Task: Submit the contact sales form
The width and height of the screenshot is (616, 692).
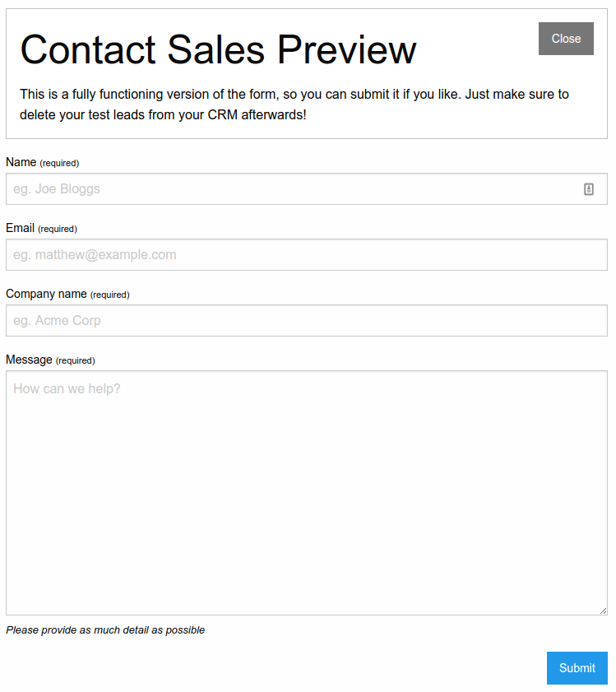Action: [x=577, y=668]
